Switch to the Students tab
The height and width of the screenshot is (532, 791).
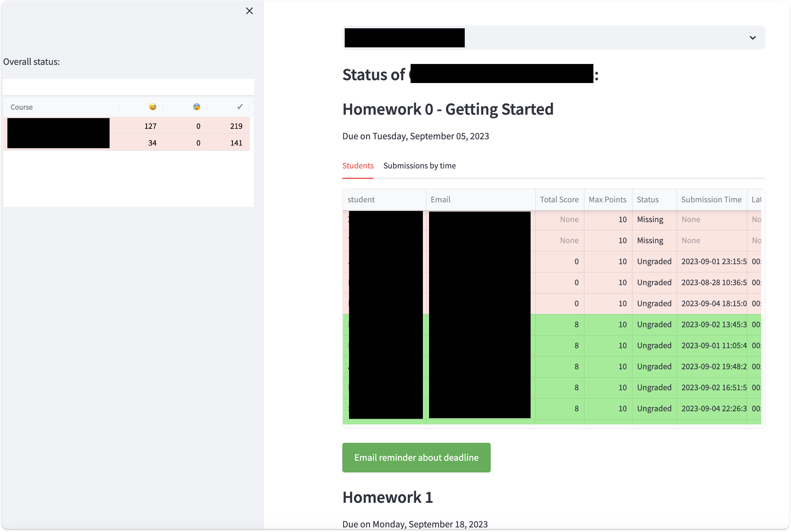pyautogui.click(x=357, y=165)
